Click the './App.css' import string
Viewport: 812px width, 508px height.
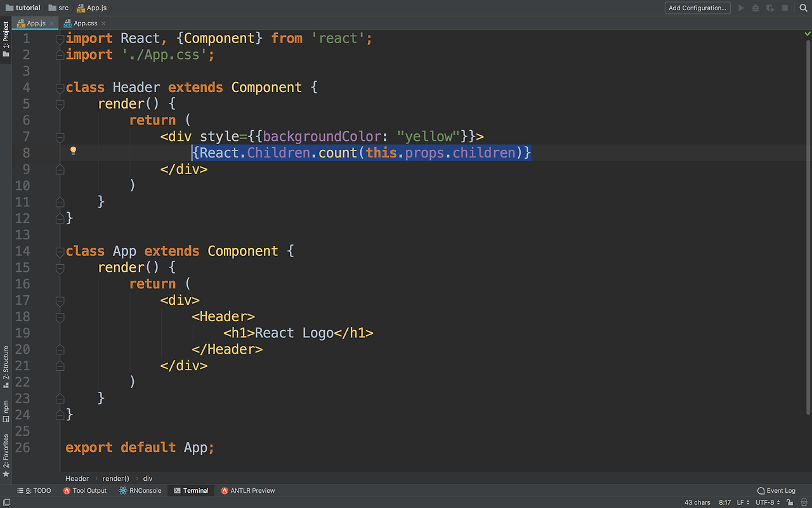tap(164, 55)
